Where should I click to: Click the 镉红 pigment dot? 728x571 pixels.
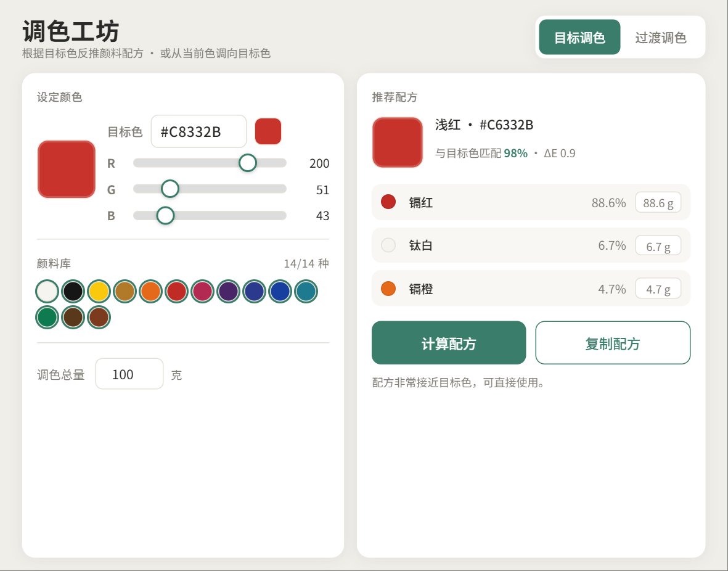click(388, 202)
